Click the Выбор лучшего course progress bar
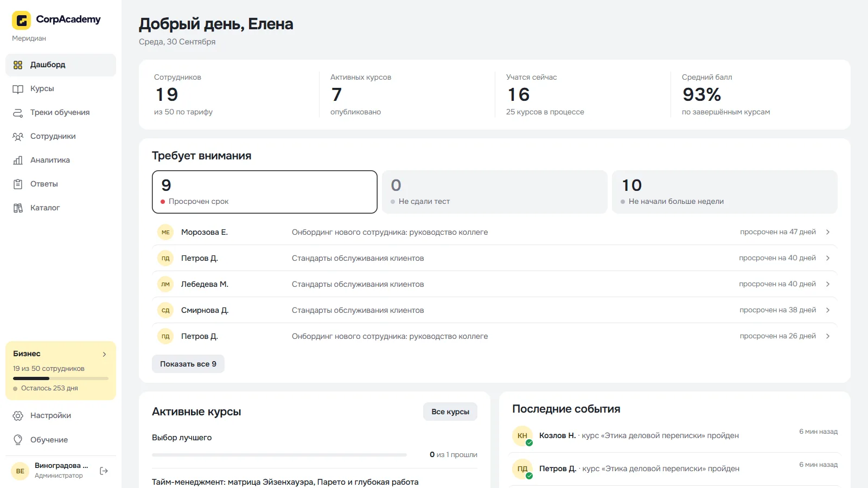Image resolution: width=868 pixels, height=488 pixels. pyautogui.click(x=279, y=455)
